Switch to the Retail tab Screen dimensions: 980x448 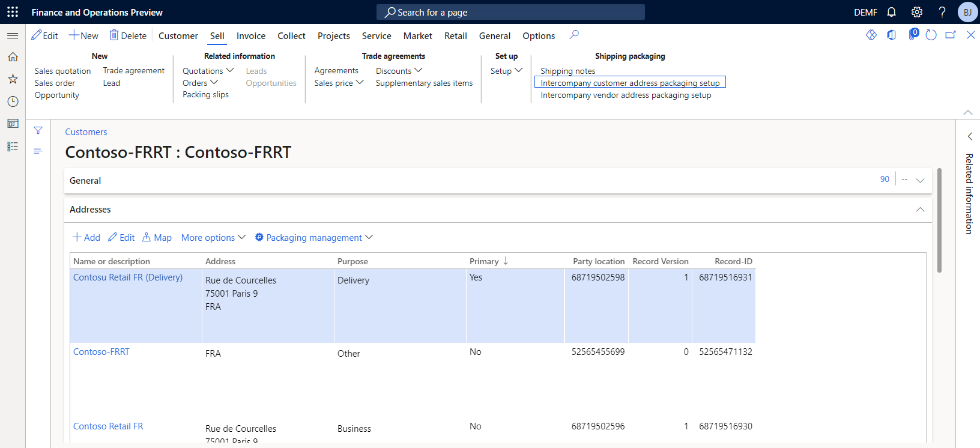455,35
